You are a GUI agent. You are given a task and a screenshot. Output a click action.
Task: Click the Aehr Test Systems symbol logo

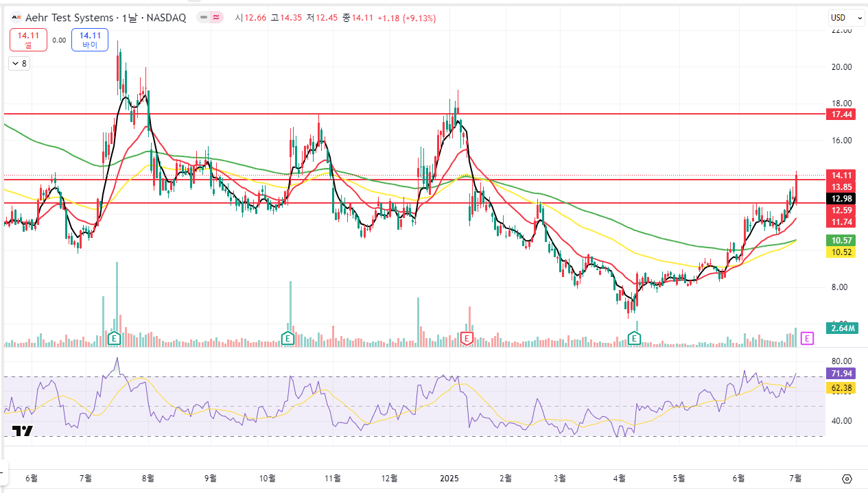pyautogui.click(x=15, y=18)
